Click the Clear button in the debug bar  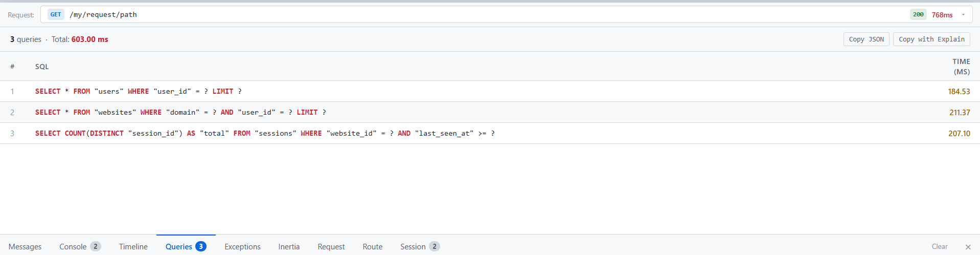(939, 247)
